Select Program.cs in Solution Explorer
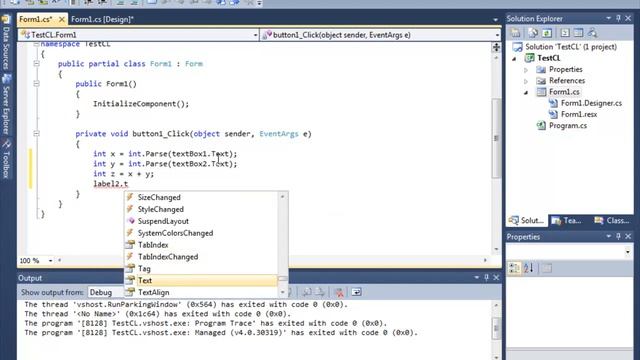640x360 pixels. coord(568,126)
